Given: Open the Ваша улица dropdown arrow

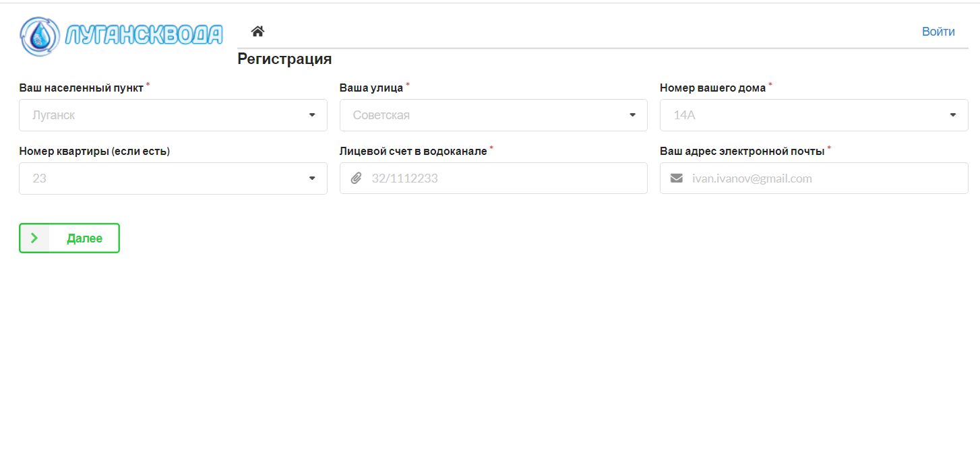Looking at the screenshot, I should coord(632,115).
